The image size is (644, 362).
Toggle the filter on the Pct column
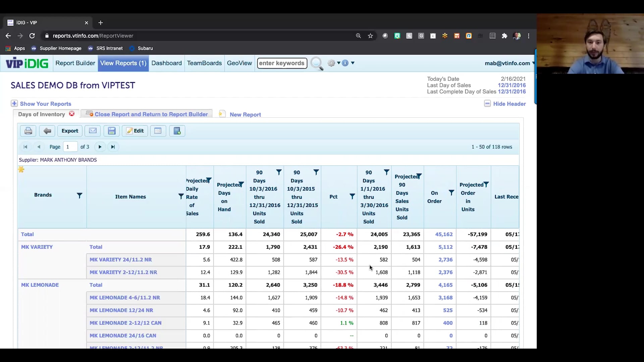[x=352, y=196]
